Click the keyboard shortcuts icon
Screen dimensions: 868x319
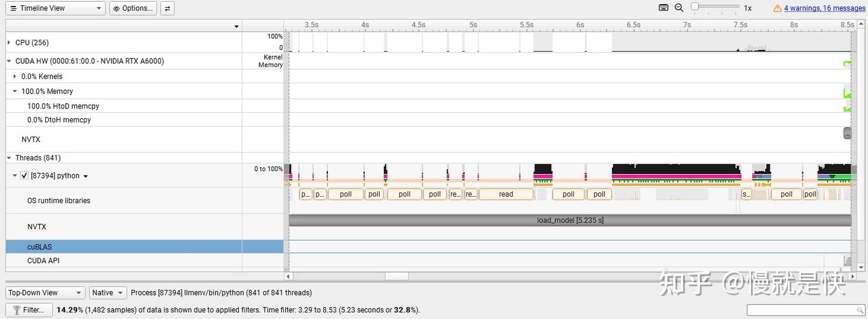[664, 8]
